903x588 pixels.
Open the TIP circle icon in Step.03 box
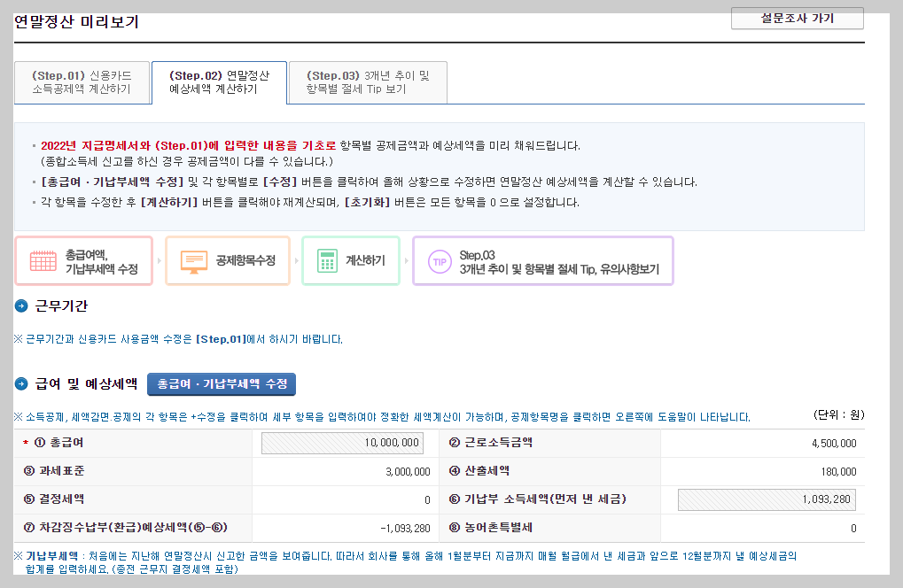440,260
